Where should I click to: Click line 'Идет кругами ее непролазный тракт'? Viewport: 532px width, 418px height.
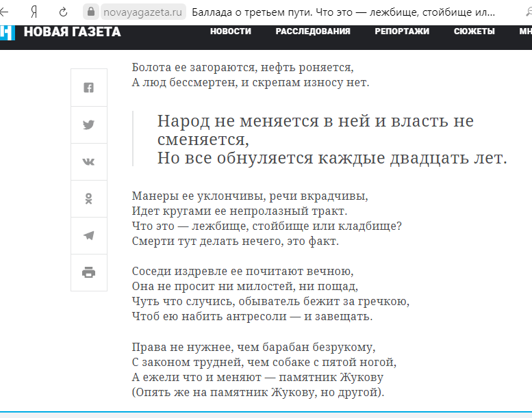pyautogui.click(x=240, y=211)
